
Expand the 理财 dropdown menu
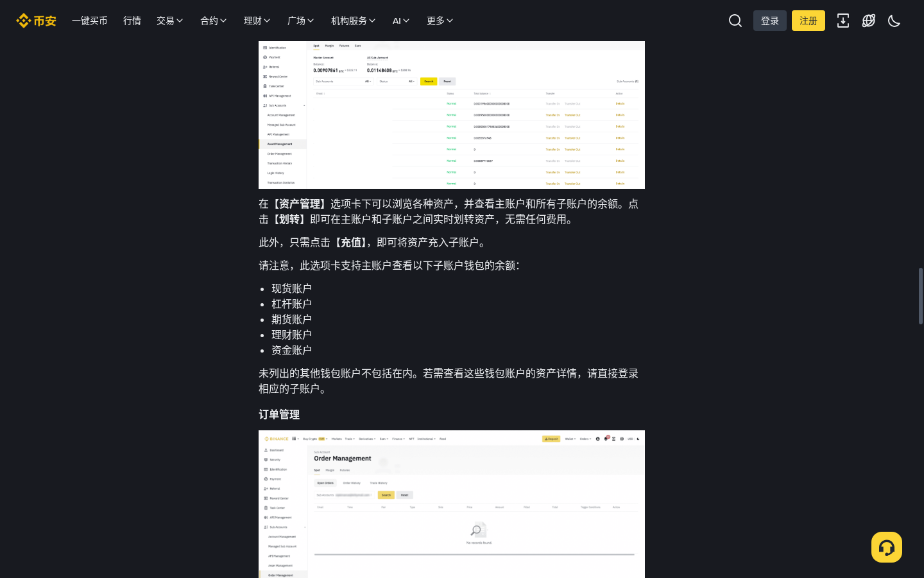click(257, 21)
